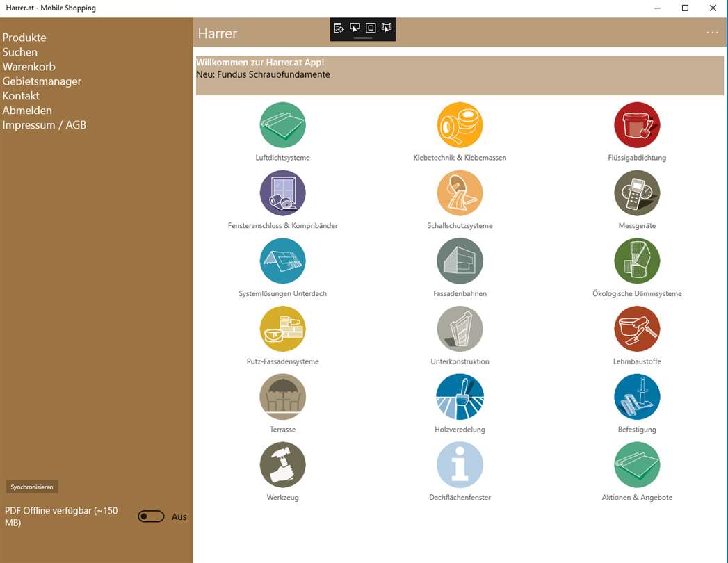Select the Systemlösungen Unterdach roof icon

(x=282, y=261)
